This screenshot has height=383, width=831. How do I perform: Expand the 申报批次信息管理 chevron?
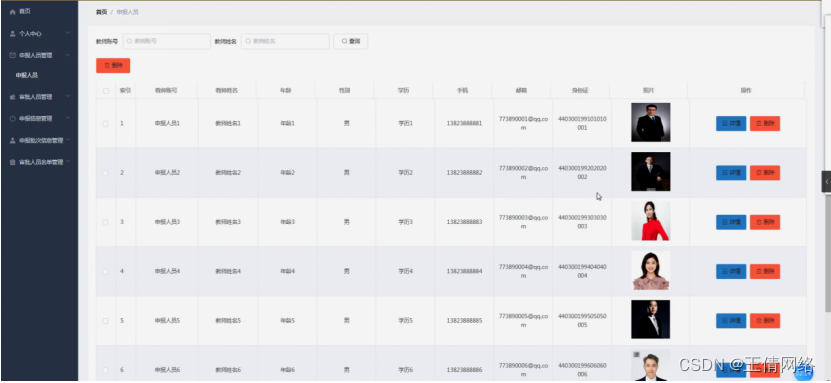[x=68, y=140]
